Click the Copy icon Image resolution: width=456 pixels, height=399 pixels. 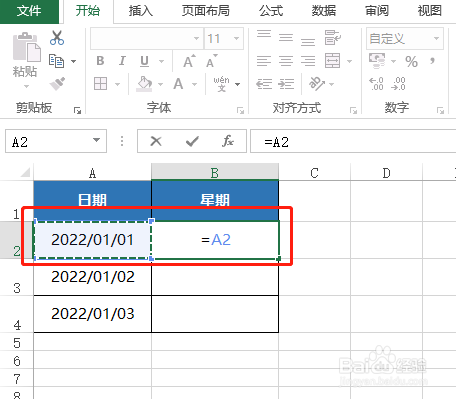click(x=56, y=61)
